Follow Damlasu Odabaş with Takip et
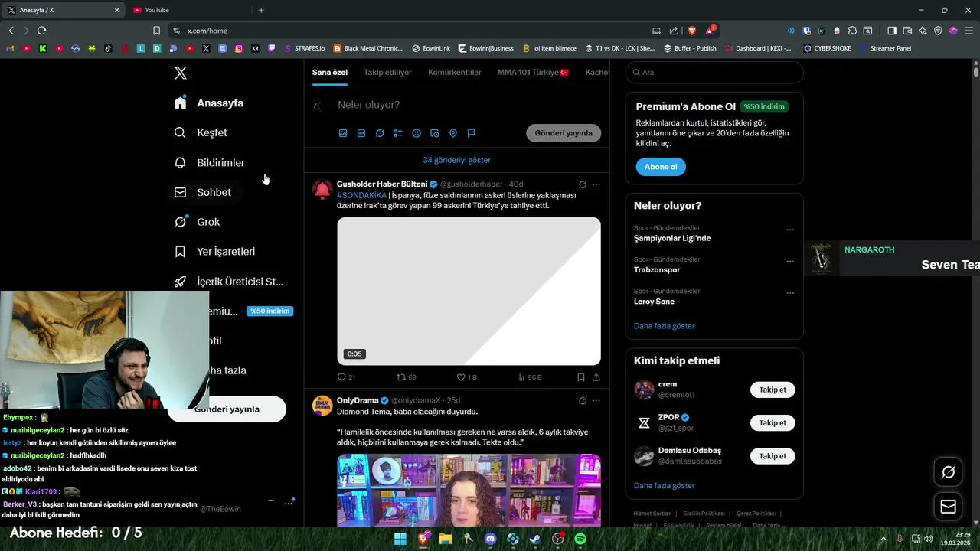 tap(773, 455)
